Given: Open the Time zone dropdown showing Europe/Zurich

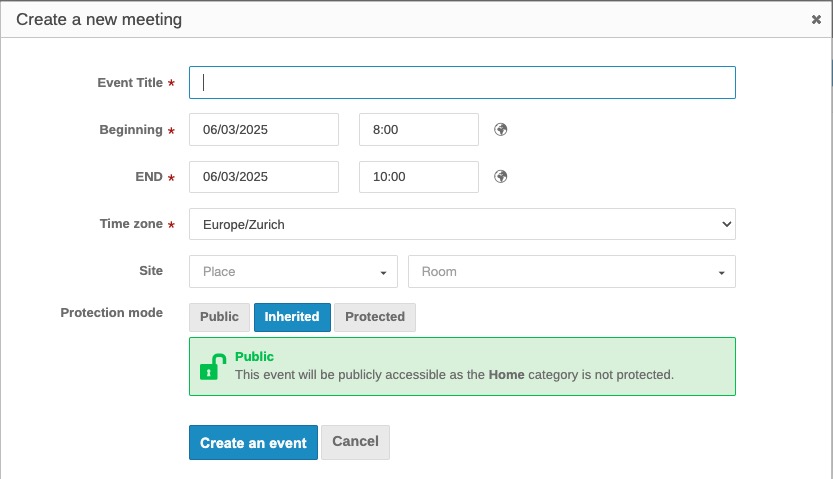Looking at the screenshot, I should pyautogui.click(x=462, y=225).
